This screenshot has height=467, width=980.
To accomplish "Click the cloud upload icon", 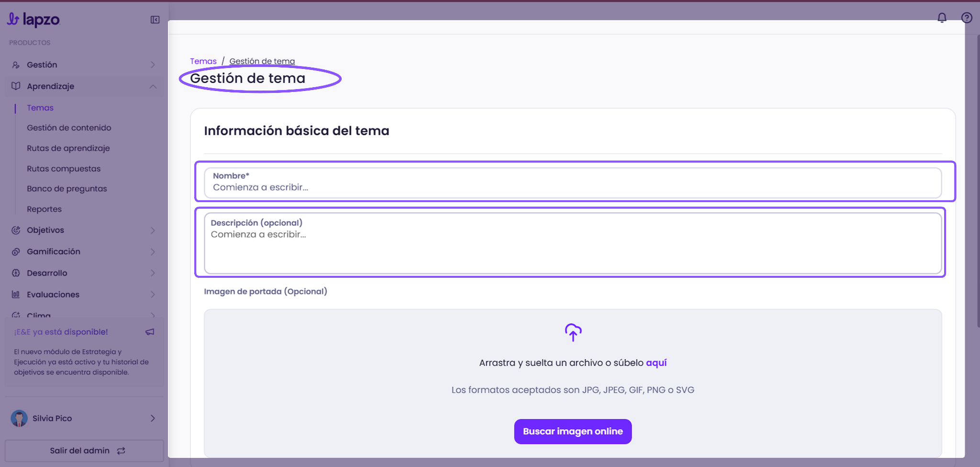I will pyautogui.click(x=573, y=332).
